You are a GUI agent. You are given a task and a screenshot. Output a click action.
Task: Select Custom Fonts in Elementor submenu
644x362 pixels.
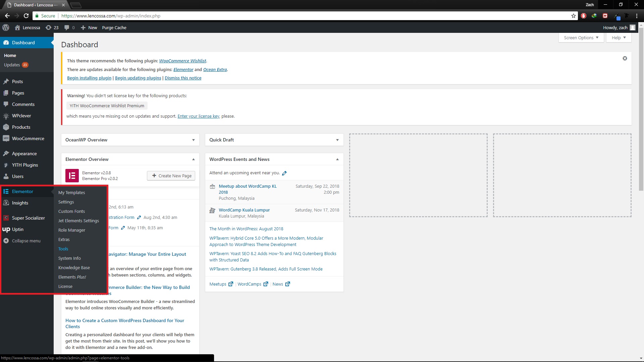(71, 211)
